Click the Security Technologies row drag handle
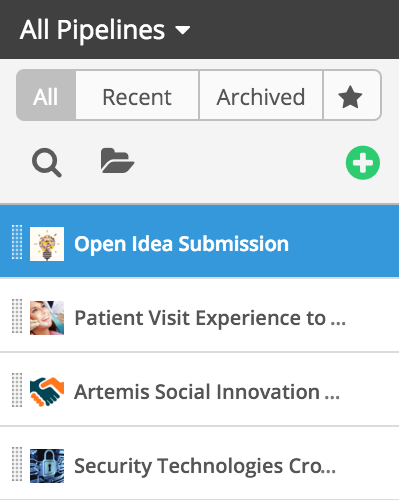399x500 pixels. (x=17, y=464)
